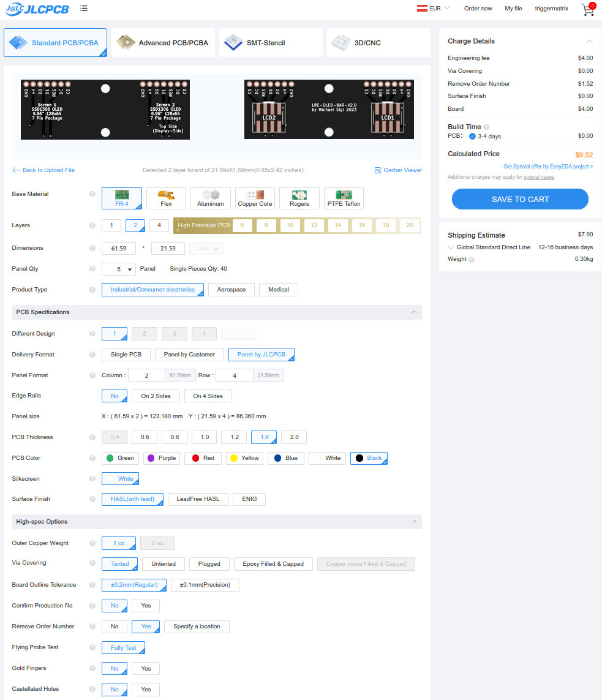Screen dimensions: 602x700
Task: Open the Panel Qty dropdown
Action: point(119,269)
